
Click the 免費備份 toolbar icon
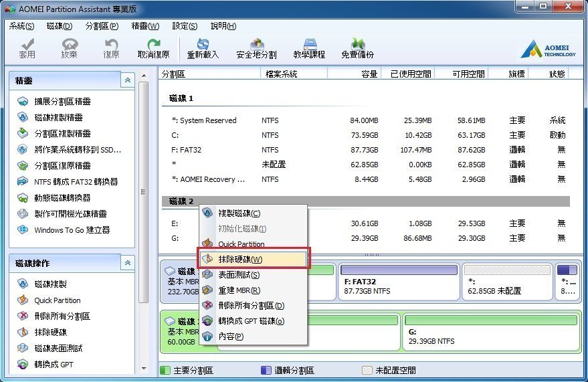[357, 49]
